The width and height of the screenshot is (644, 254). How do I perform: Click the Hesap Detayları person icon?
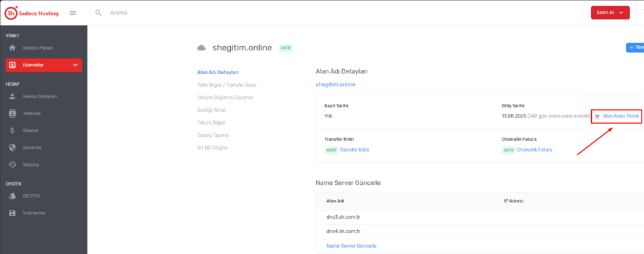(x=13, y=96)
